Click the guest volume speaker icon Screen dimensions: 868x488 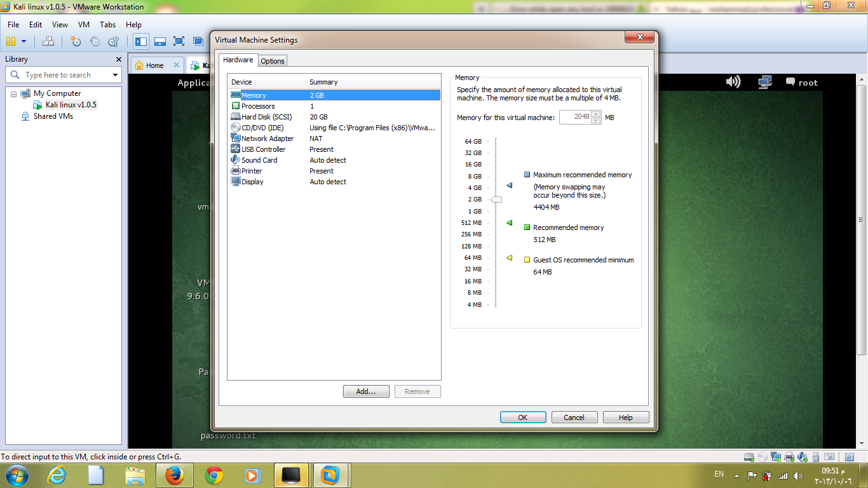(733, 82)
